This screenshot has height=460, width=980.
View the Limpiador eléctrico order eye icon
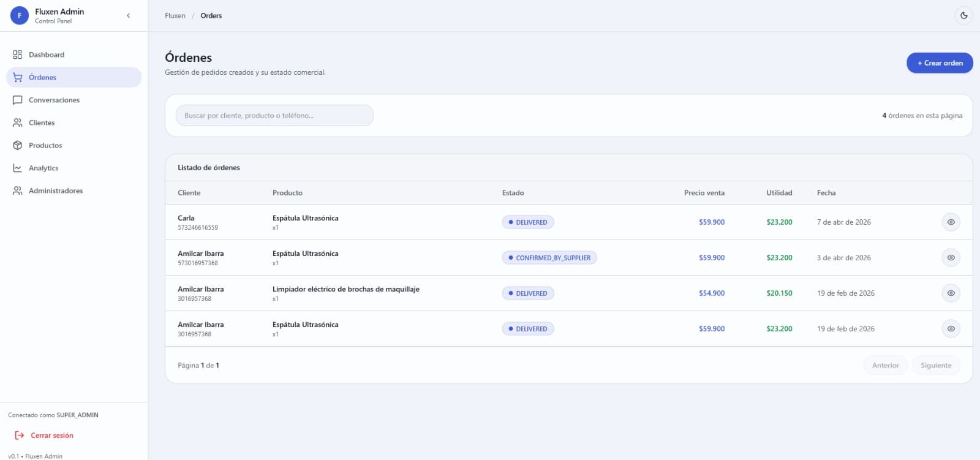pyautogui.click(x=951, y=293)
